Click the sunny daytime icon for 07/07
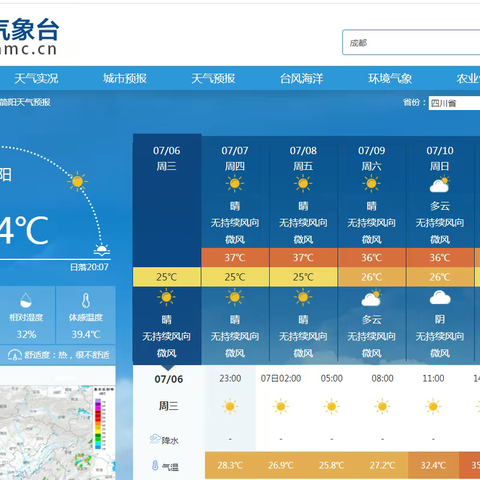The image size is (480, 480). pyautogui.click(x=235, y=184)
